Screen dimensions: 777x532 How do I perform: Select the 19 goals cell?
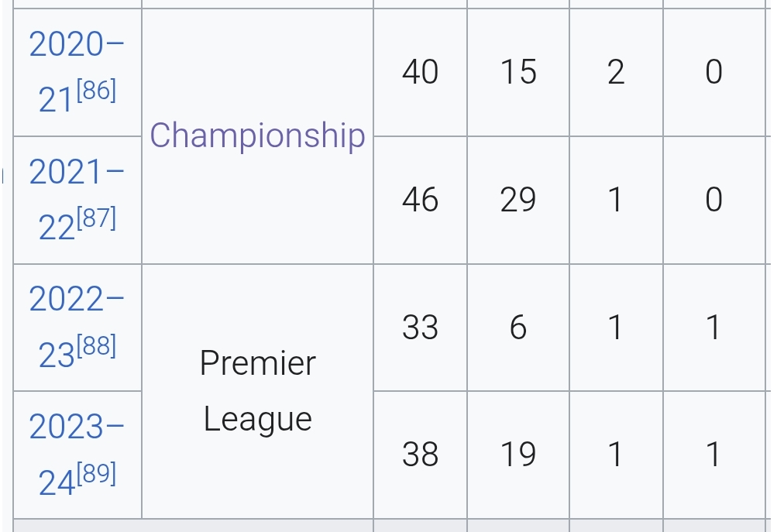point(518,455)
